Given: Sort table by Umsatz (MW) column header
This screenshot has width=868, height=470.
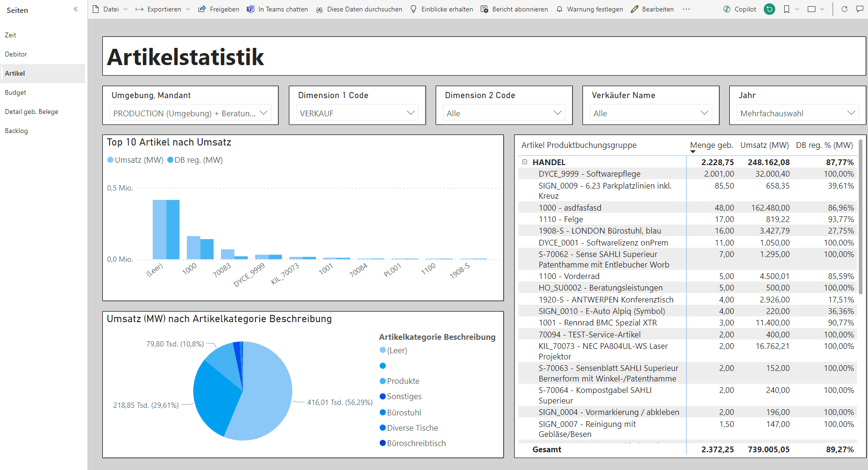Looking at the screenshot, I should (x=764, y=145).
